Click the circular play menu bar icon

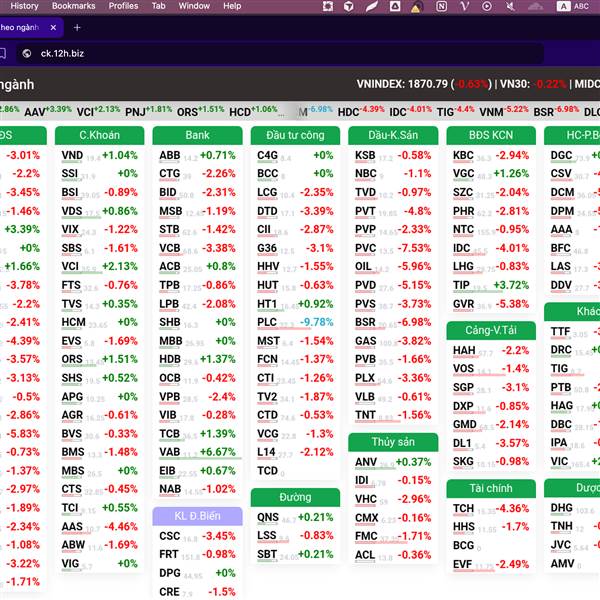(x=487, y=6)
